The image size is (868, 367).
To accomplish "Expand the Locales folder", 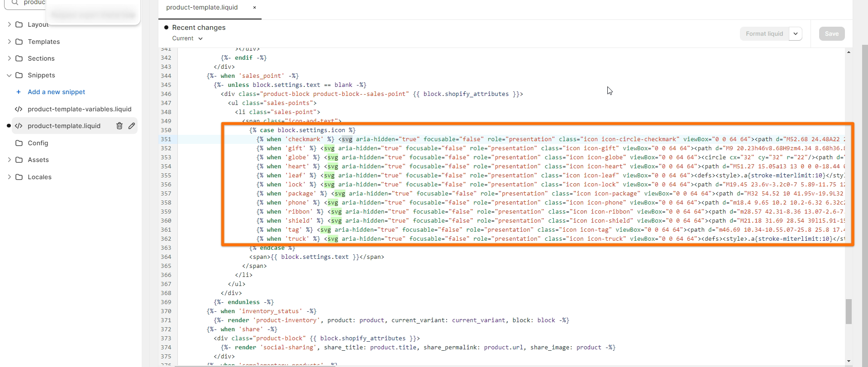I will pos(9,177).
